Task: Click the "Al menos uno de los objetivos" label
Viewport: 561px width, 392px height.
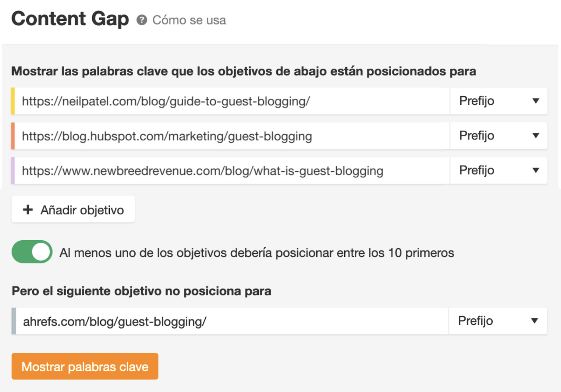Action: pos(257,253)
